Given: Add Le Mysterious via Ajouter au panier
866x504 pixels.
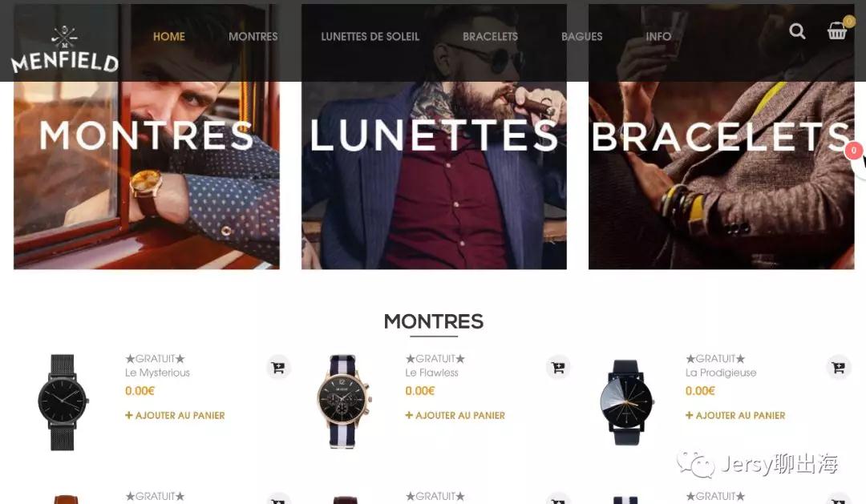Looking at the screenshot, I should [175, 415].
